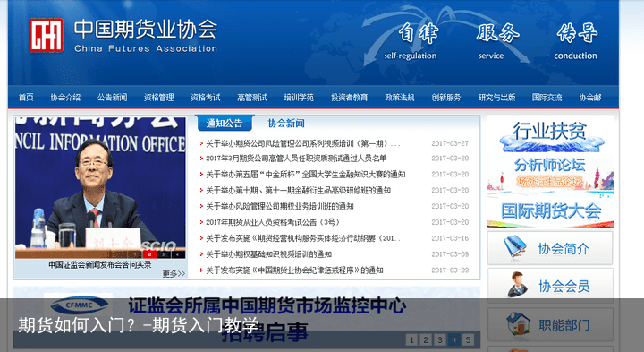Click the 协会会员 person icon
This screenshot has width=644, height=352.
pyautogui.click(x=518, y=285)
